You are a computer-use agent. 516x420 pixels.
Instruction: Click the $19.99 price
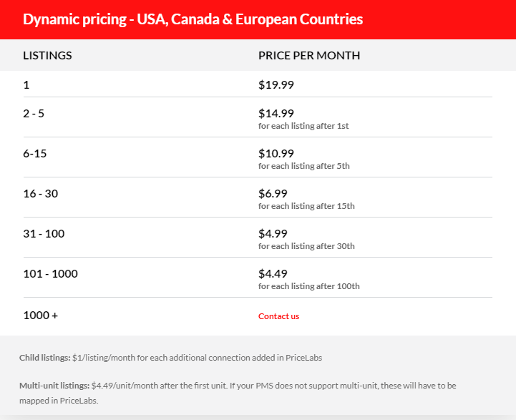(x=276, y=84)
